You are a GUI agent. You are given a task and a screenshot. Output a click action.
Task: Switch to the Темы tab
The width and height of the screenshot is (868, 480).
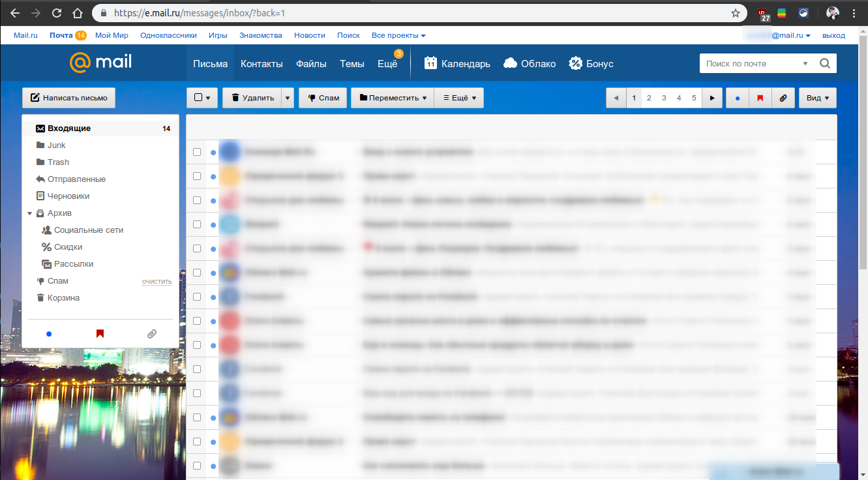coord(352,63)
